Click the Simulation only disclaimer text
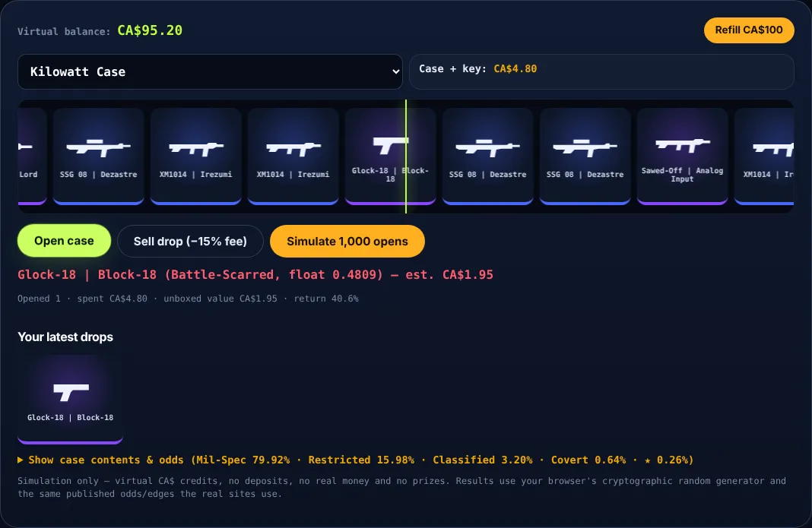The width and height of the screenshot is (812, 528). (402, 487)
